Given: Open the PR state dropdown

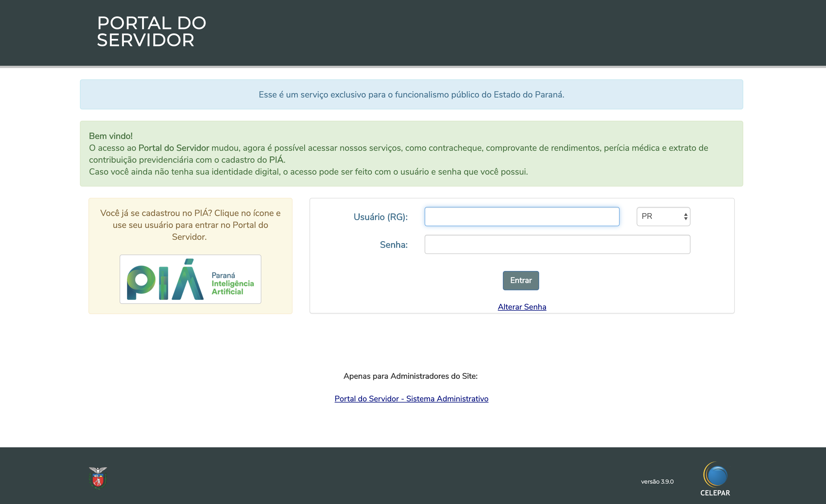Looking at the screenshot, I should tap(663, 217).
